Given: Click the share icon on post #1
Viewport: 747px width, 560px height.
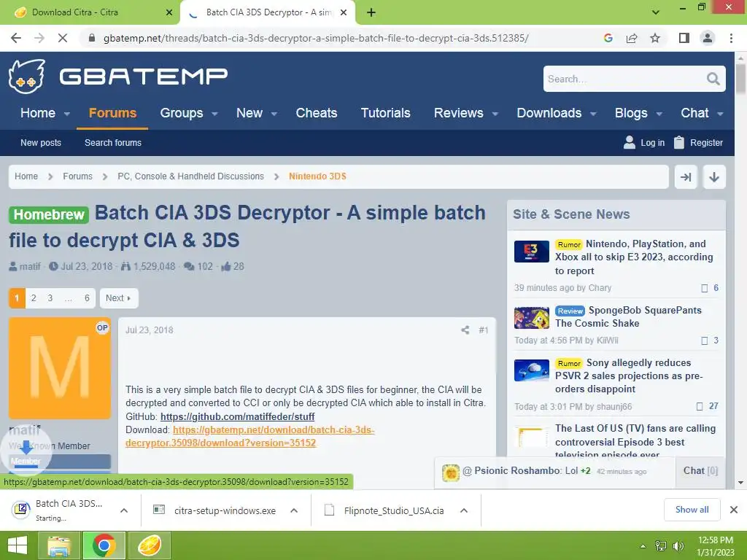Looking at the screenshot, I should (465, 330).
